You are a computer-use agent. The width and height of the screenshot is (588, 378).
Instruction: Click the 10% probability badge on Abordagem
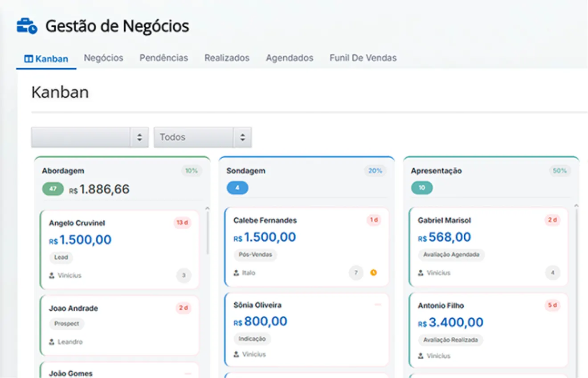(x=192, y=171)
